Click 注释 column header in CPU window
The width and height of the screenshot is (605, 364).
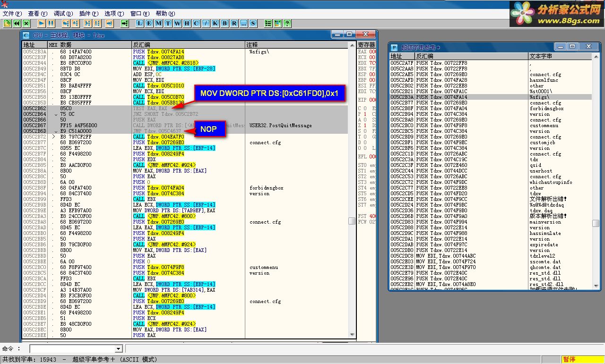coord(297,44)
